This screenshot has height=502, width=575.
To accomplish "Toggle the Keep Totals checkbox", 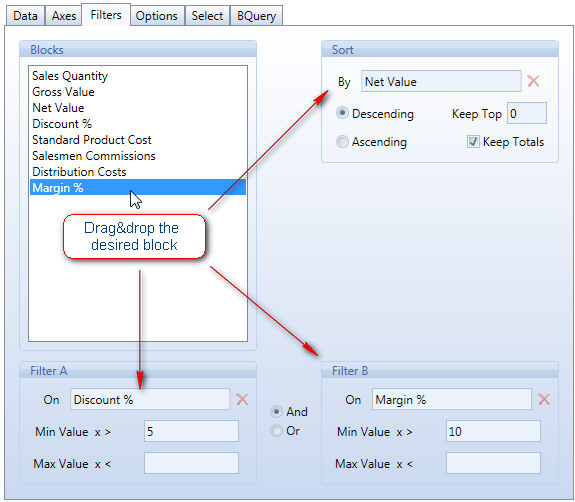I will coord(473,142).
